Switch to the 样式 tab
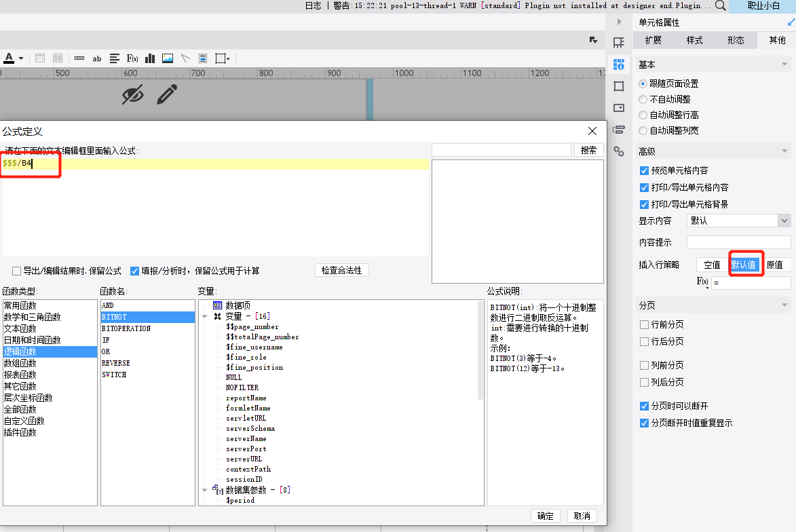Viewport: 796px width, 532px height. pos(694,40)
